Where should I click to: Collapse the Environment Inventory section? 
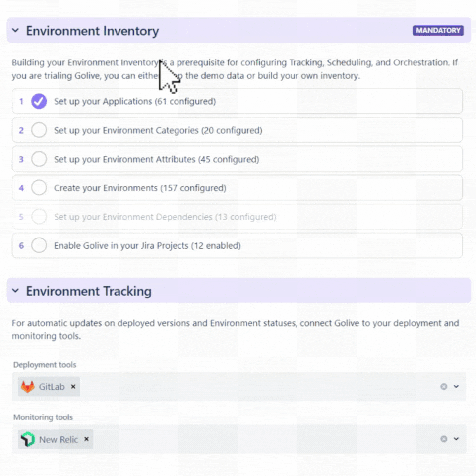pyautogui.click(x=15, y=30)
